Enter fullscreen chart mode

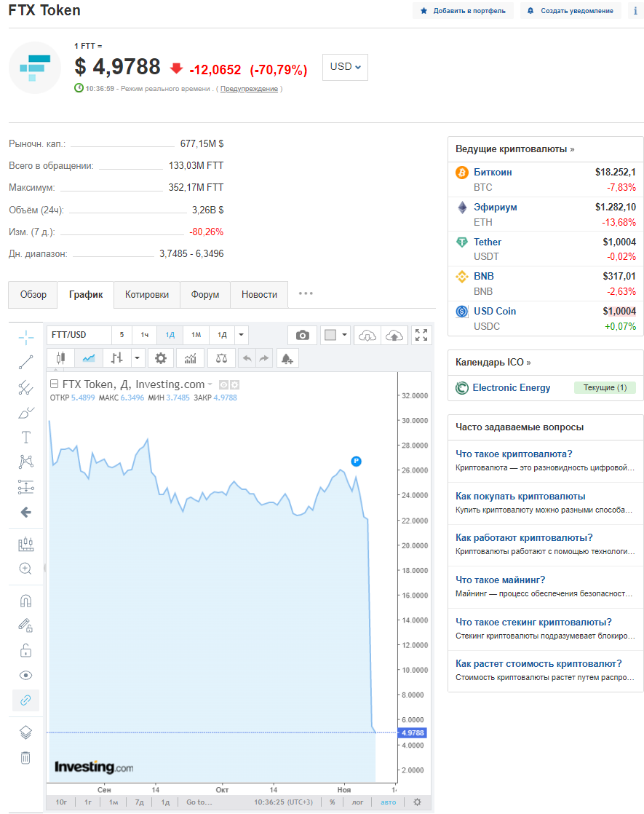click(x=421, y=335)
